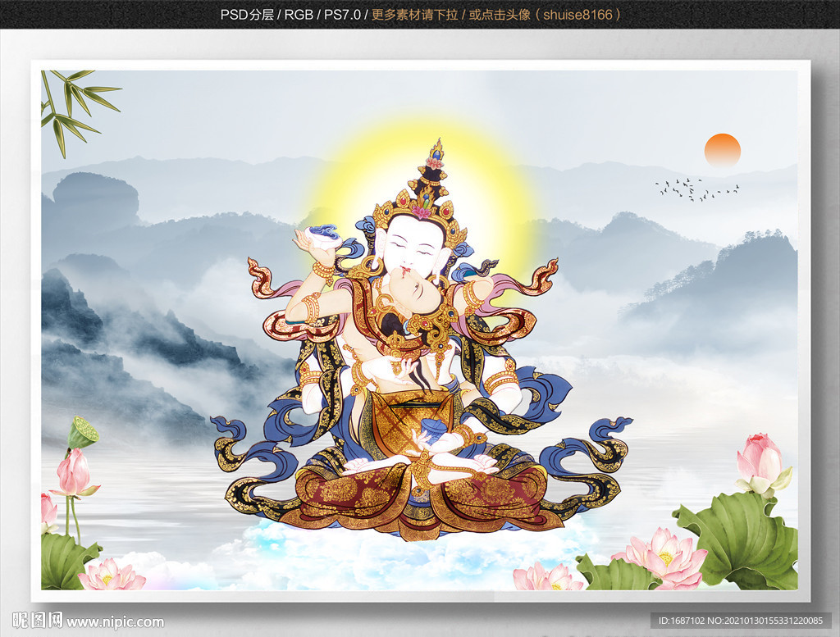Click the "PSD分层" text in header
This screenshot has width=840, height=637.
[247, 15]
